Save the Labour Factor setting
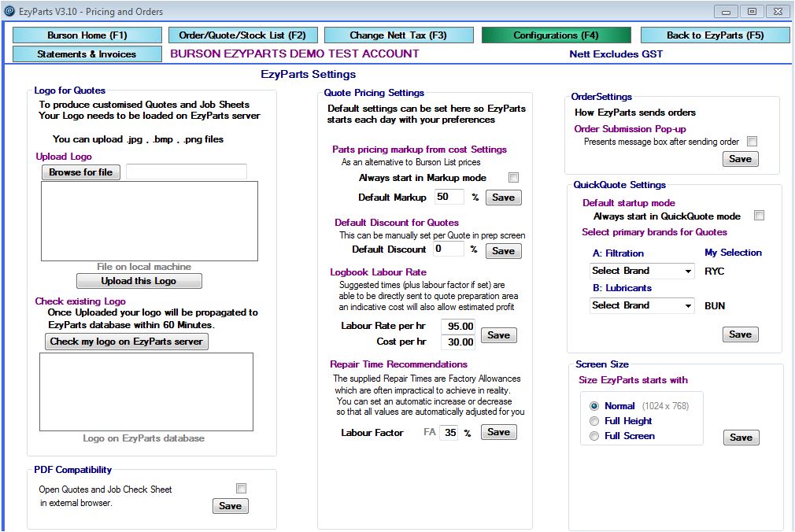This screenshot has width=795, height=532. [499, 432]
